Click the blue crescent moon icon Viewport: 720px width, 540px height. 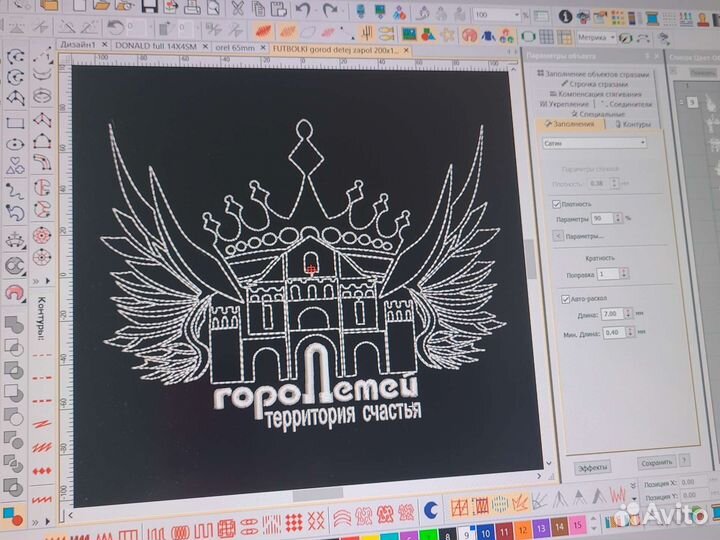coord(430,510)
